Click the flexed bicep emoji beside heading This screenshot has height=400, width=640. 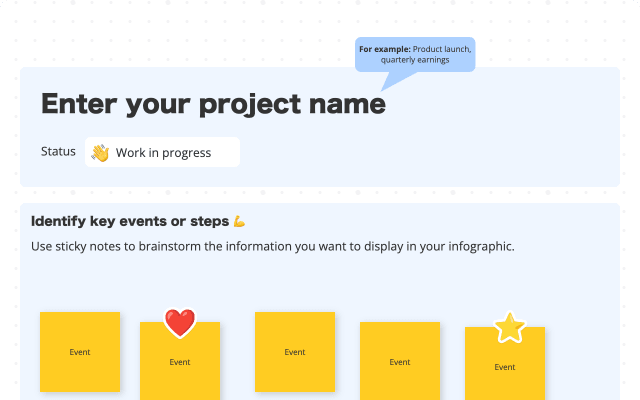pos(239,221)
